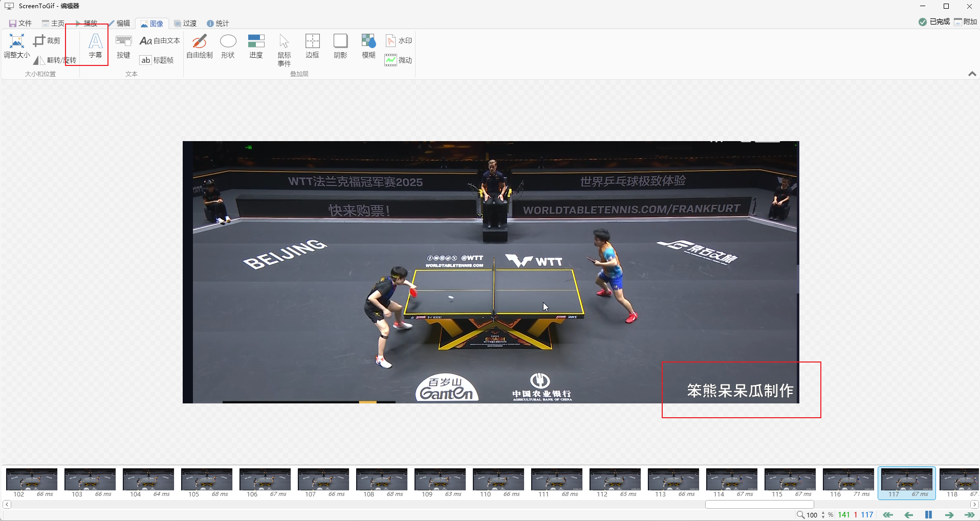Select the Shapes (形状) tool
This screenshot has width=980, height=521.
[228, 46]
